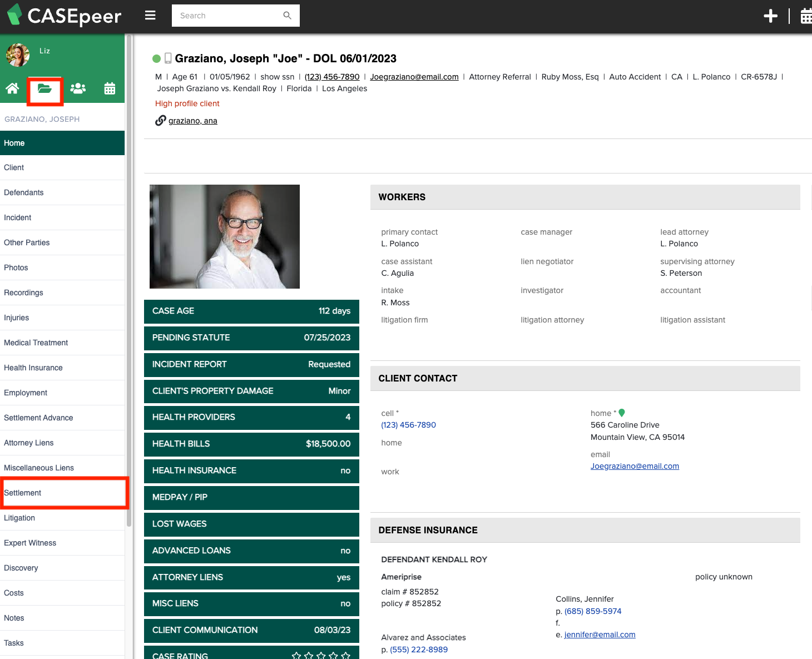Screen dimensions: 812x659
Task: Click the client contact email link
Action: point(635,466)
